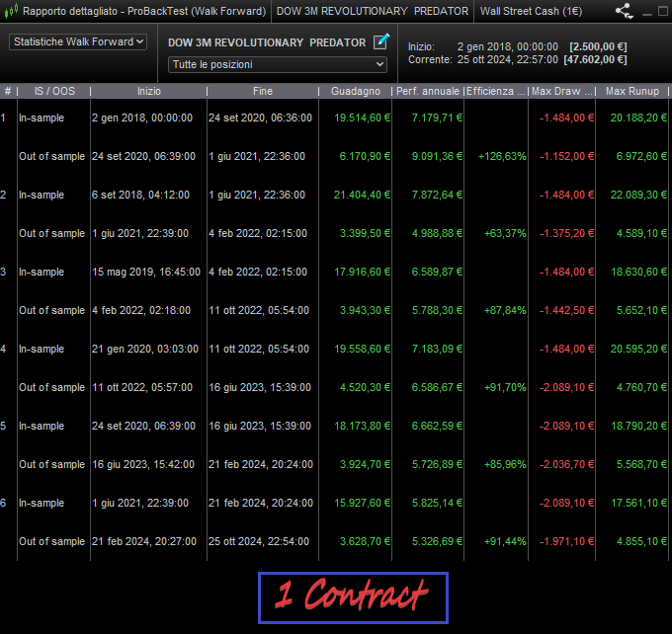This screenshot has width=672, height=634.
Task: Click drawdown value -2.036,70 €
Action: coord(566,465)
